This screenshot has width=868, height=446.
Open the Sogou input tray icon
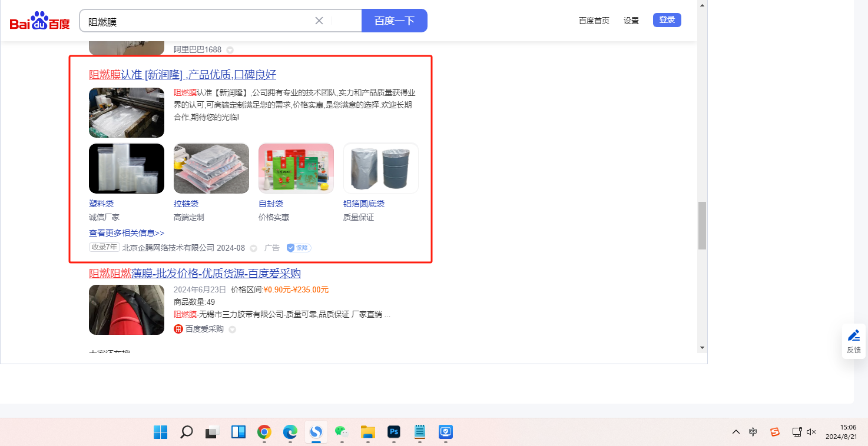pos(775,432)
